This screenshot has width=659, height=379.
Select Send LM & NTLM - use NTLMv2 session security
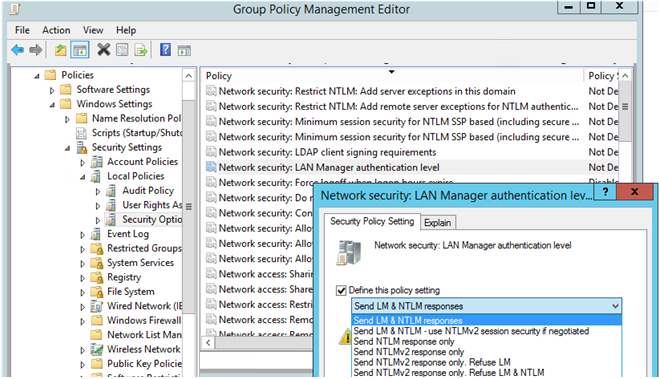(x=487, y=331)
